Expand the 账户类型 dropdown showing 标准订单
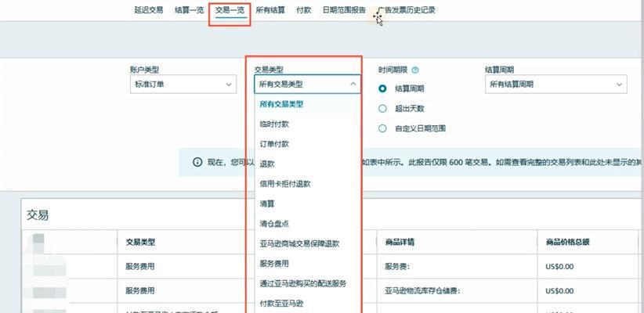This screenshot has height=313, width=644. [x=183, y=85]
